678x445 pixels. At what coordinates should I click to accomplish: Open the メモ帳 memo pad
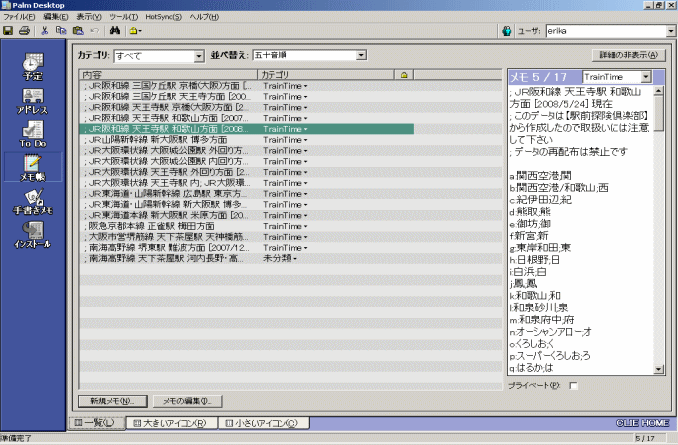click(x=33, y=168)
